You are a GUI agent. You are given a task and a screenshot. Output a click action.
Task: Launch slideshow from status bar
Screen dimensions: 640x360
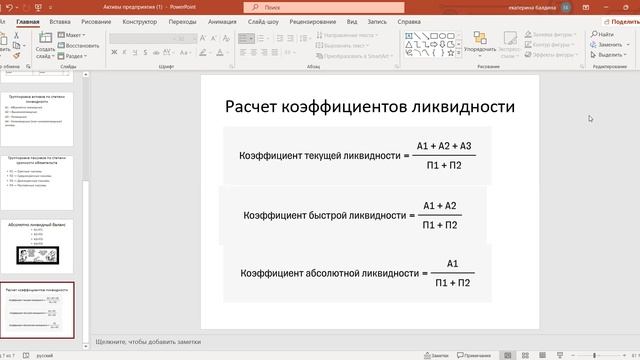pyautogui.click(x=560, y=356)
